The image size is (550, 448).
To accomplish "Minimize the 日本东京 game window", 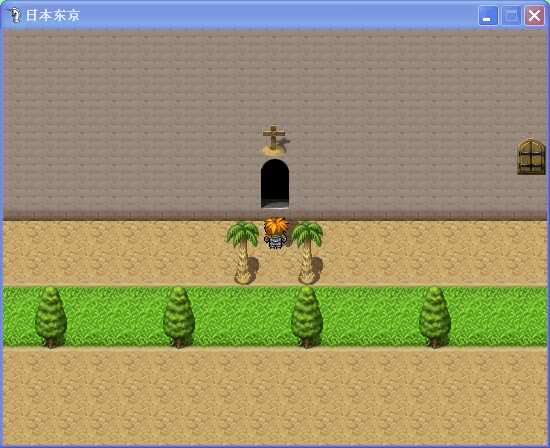I will tap(488, 16).
